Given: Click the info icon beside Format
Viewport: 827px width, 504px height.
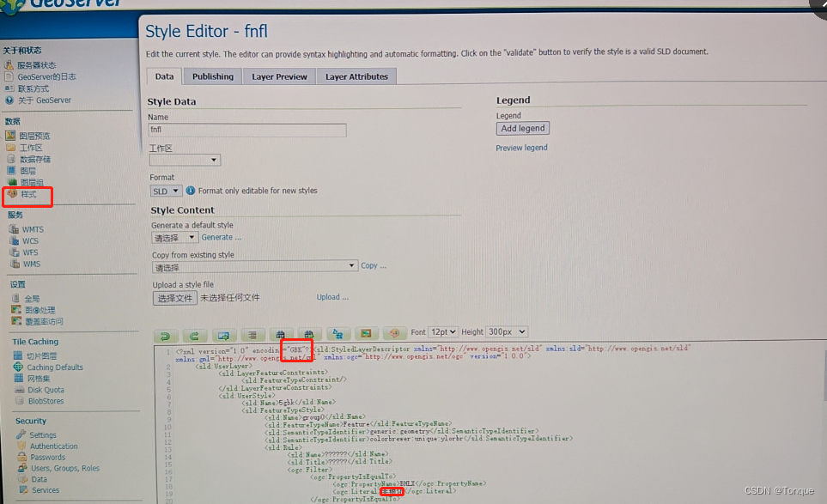Looking at the screenshot, I should pyautogui.click(x=191, y=191).
